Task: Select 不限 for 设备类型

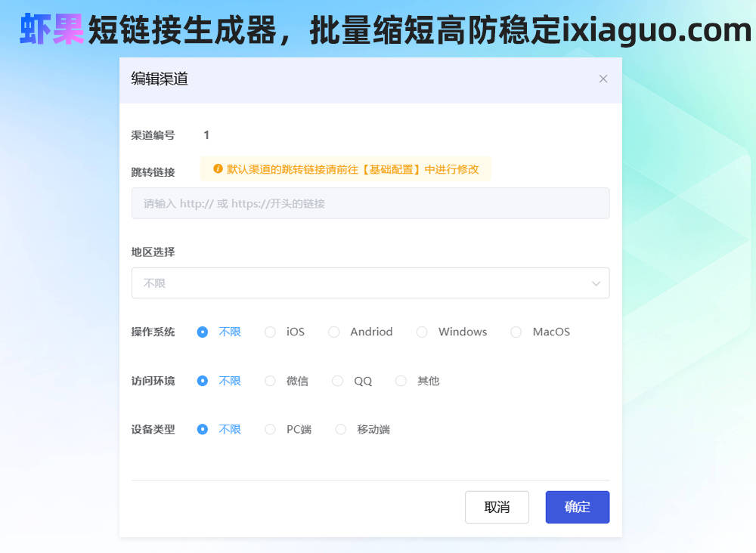Action: pos(219,429)
